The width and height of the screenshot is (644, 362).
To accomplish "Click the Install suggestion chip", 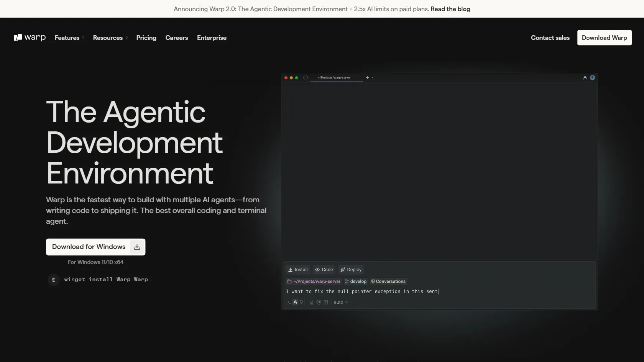I will point(298,270).
